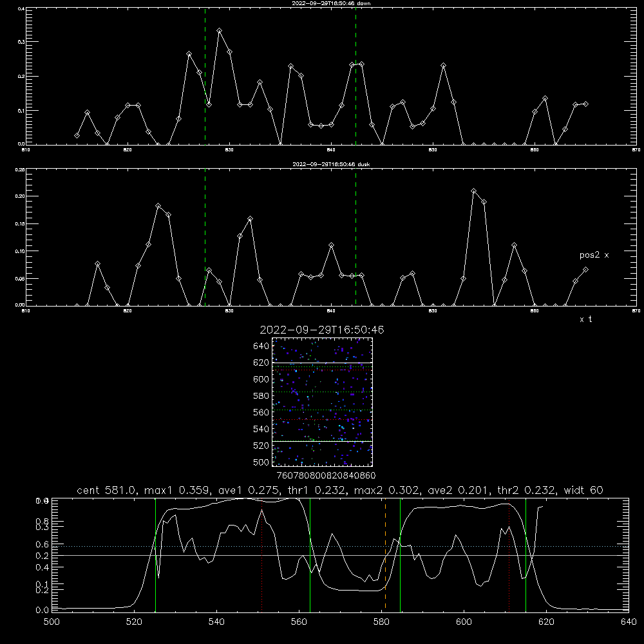Image resolution: width=644 pixels, height=644 pixels.
Task: Select the 'x t' annotation text
Action: [x=585, y=319]
